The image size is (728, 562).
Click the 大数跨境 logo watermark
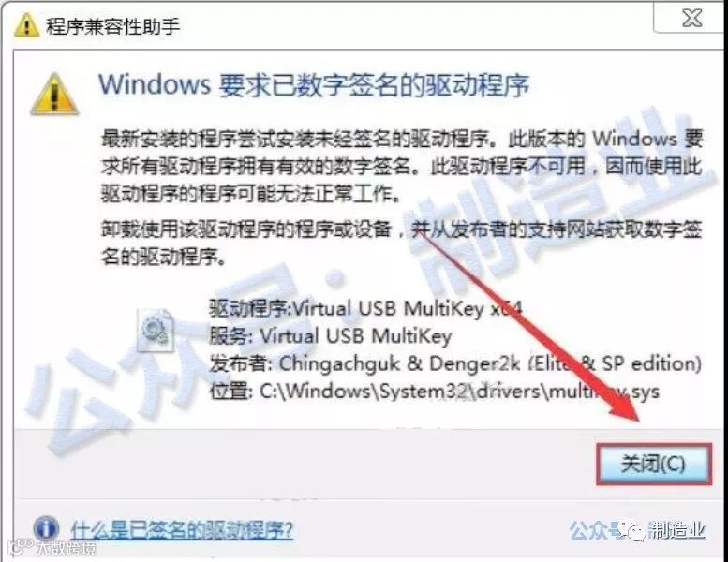52,548
